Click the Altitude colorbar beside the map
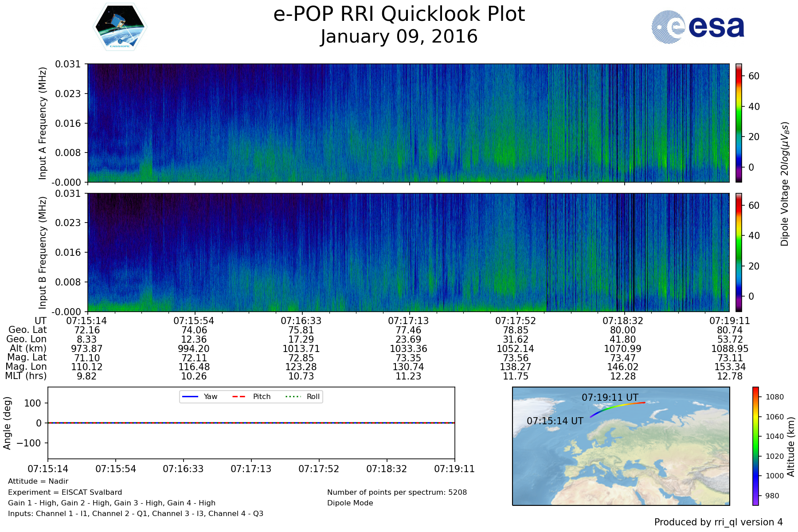This screenshot has height=532, width=798. pos(755,446)
